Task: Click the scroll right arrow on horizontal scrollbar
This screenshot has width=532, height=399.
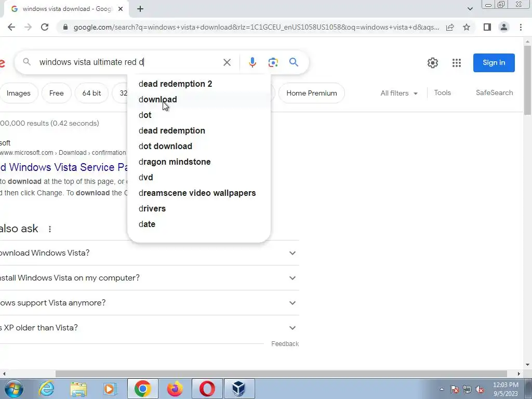Action: click(519, 374)
